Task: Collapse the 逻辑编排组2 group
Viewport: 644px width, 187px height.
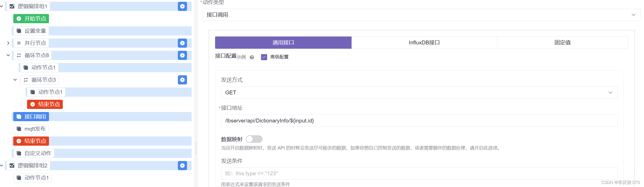Action: tap(2, 165)
